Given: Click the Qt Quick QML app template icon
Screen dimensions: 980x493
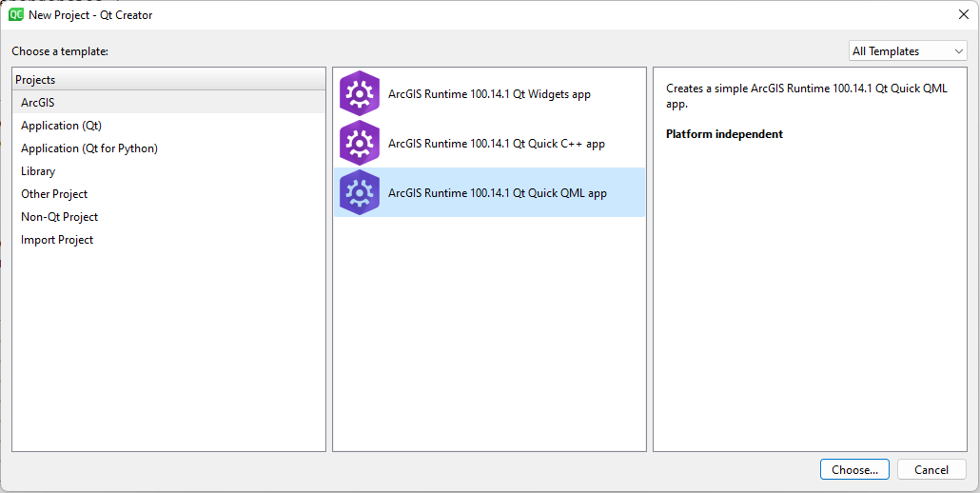Looking at the screenshot, I should (x=360, y=192).
